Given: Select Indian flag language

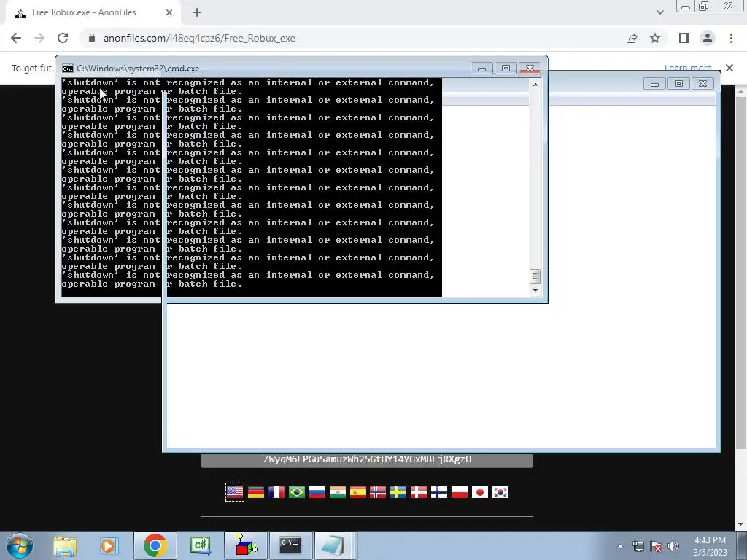Looking at the screenshot, I should (338, 492).
